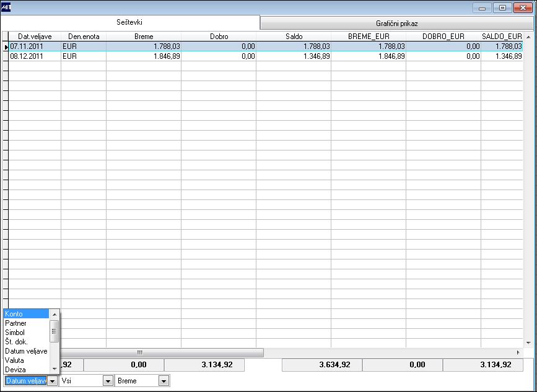
Task: Switch to the Grafični prikaz tab
Action: pyautogui.click(x=396, y=24)
